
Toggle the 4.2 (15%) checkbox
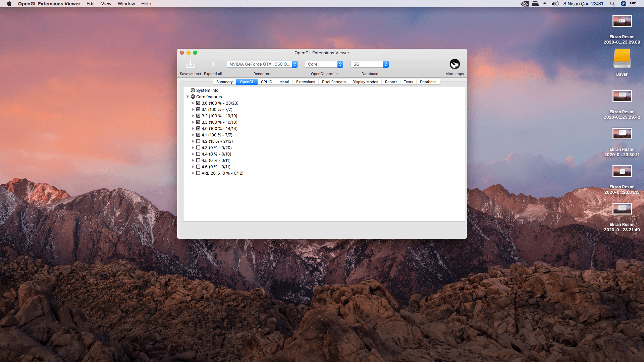click(198, 141)
